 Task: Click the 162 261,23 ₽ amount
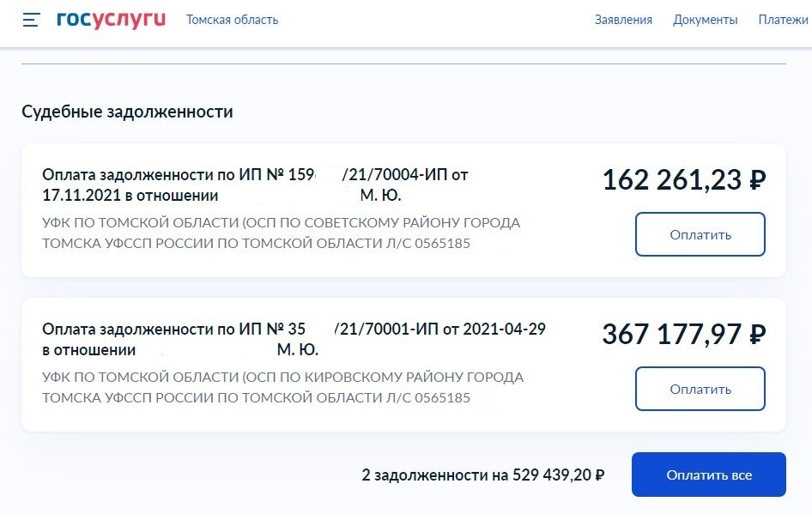pyautogui.click(x=683, y=180)
